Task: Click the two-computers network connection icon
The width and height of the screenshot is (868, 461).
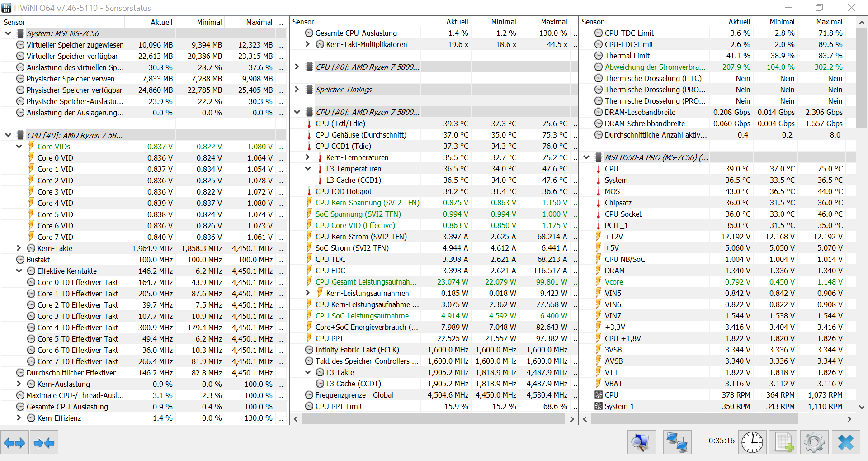Action: [x=677, y=442]
